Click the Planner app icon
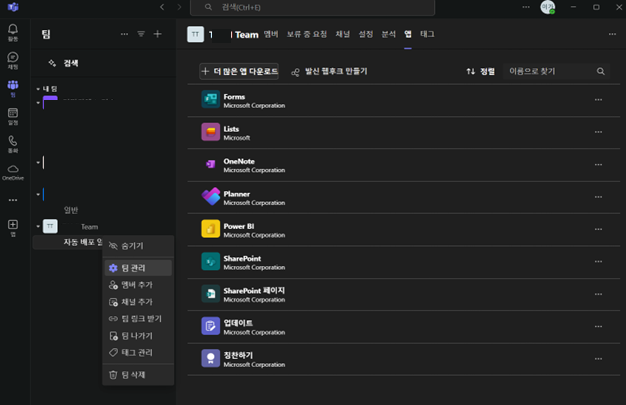 click(210, 197)
